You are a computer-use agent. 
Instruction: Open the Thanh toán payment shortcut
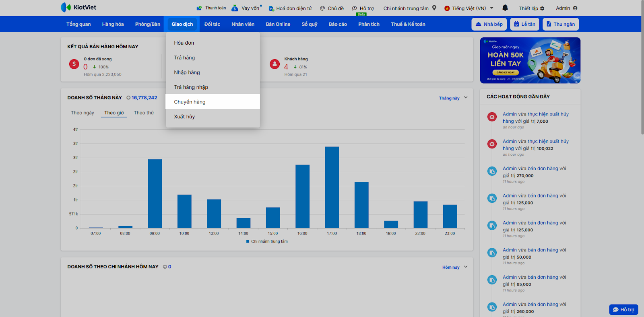(211, 8)
